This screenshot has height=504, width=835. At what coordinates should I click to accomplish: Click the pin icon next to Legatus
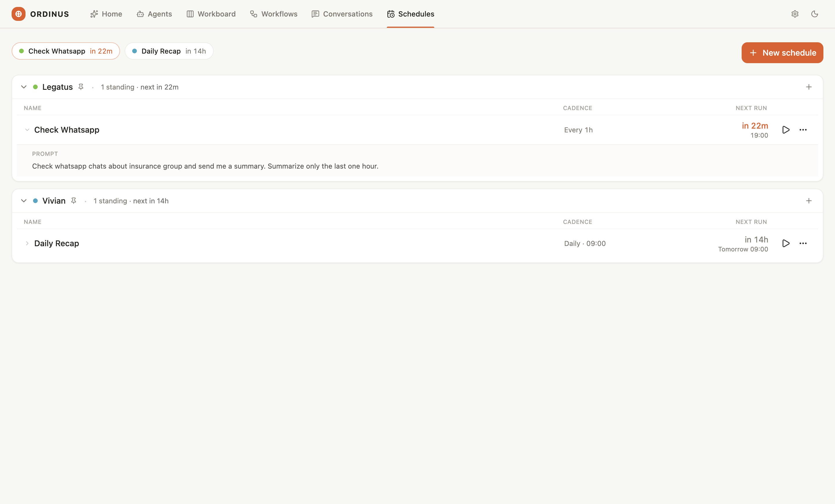click(x=81, y=87)
